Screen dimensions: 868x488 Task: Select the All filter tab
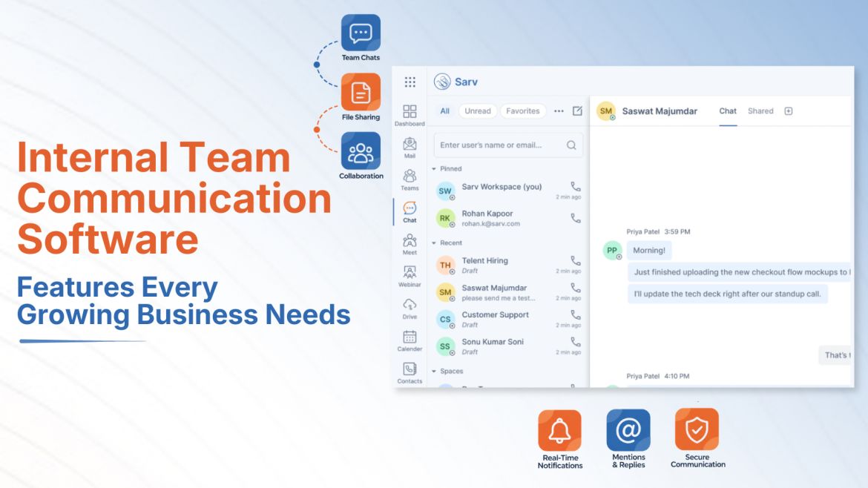(x=444, y=111)
